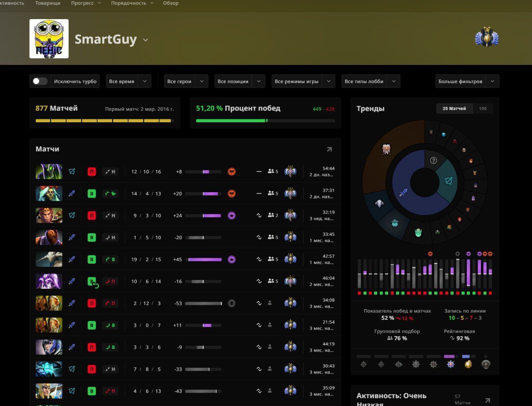Toggle the exclude turbo switch

click(x=40, y=81)
